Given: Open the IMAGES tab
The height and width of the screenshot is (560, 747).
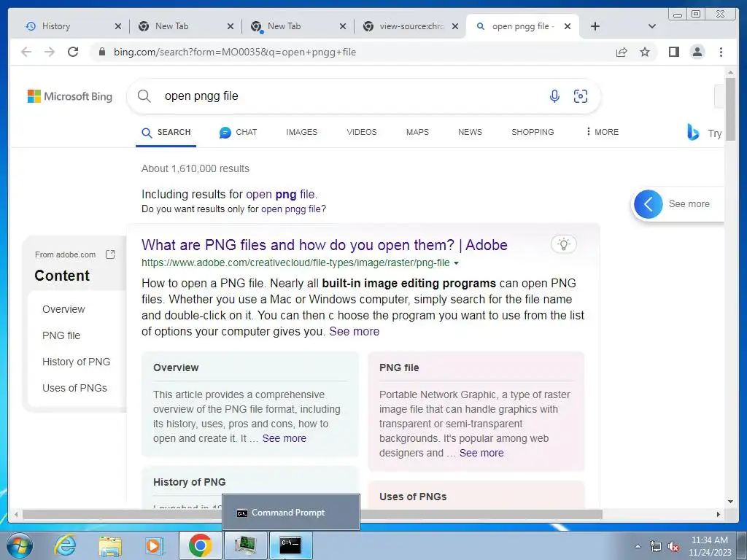Looking at the screenshot, I should click(x=301, y=133).
